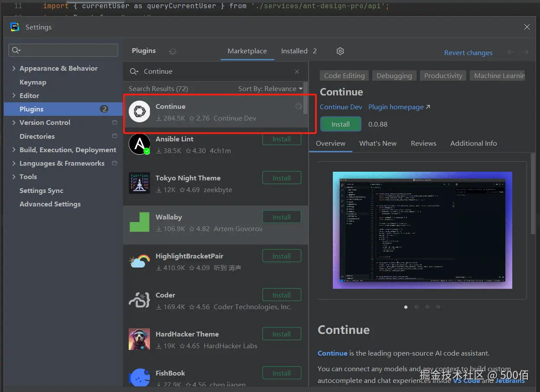This screenshot has height=392, width=540.
Task: Select Directories in settings tree
Action: (37, 136)
